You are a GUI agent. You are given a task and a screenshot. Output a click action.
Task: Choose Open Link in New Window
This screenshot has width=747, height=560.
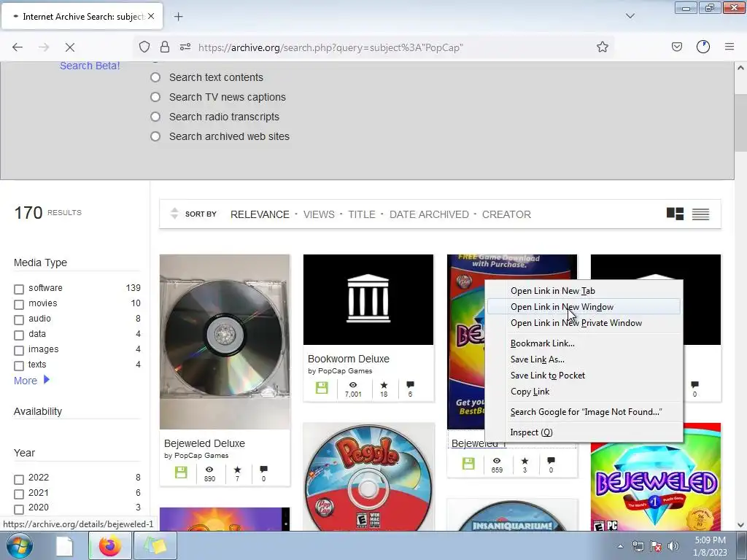pos(584,307)
